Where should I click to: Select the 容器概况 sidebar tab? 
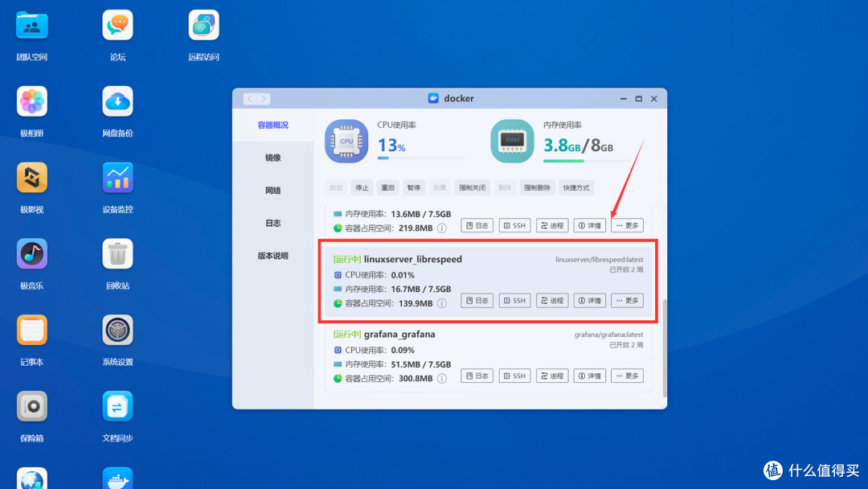[273, 125]
